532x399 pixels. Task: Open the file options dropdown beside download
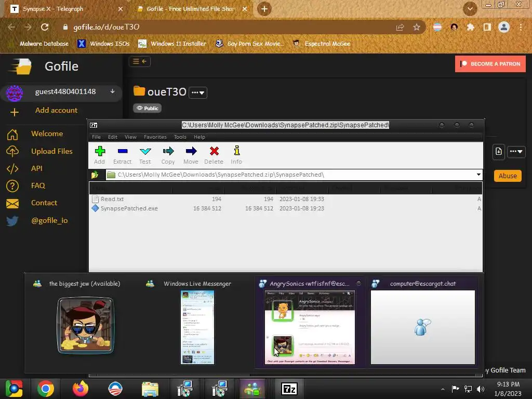[x=516, y=152]
